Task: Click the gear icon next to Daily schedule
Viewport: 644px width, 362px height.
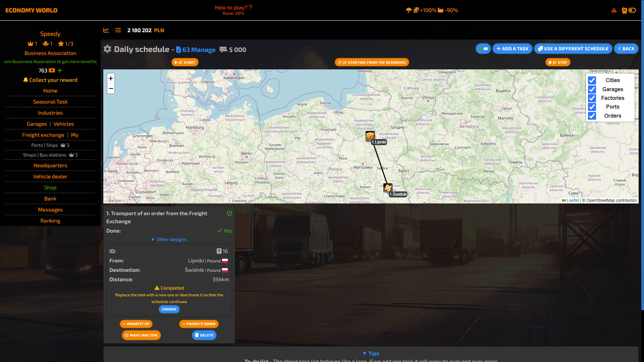Action: pos(107,49)
